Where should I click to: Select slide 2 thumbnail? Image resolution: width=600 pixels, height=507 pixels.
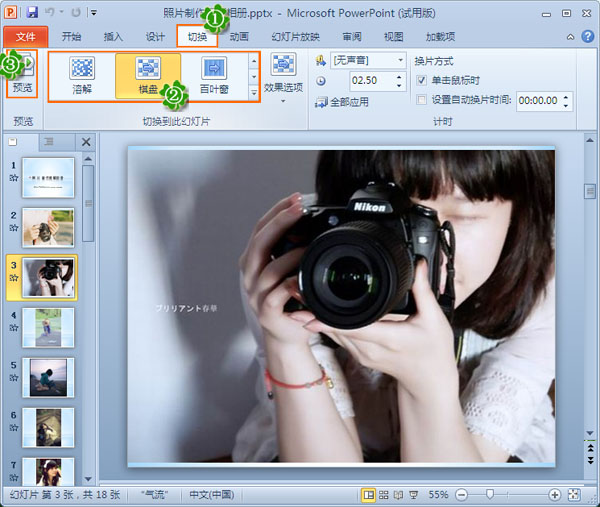point(48,228)
